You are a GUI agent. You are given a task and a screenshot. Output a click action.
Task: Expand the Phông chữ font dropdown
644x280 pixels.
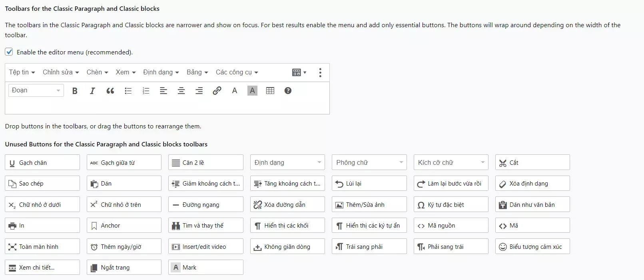369,162
